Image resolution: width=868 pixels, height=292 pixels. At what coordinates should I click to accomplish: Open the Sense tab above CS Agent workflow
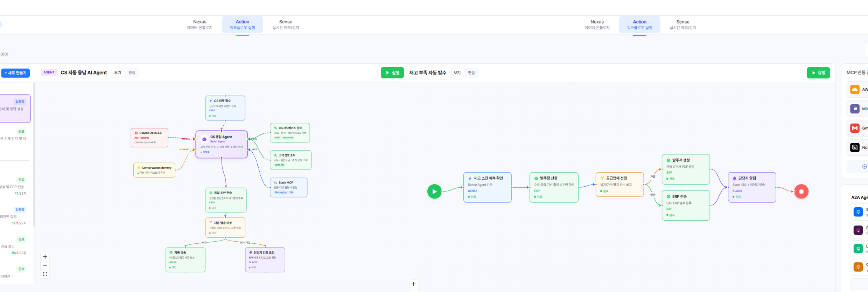(286, 24)
